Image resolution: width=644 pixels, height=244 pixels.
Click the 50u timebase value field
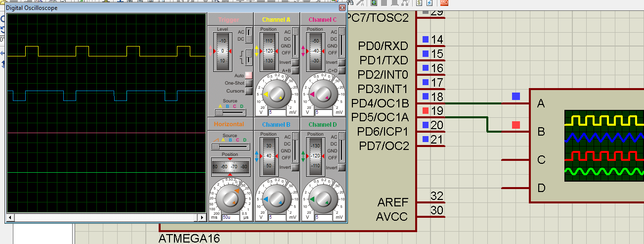pos(230,217)
